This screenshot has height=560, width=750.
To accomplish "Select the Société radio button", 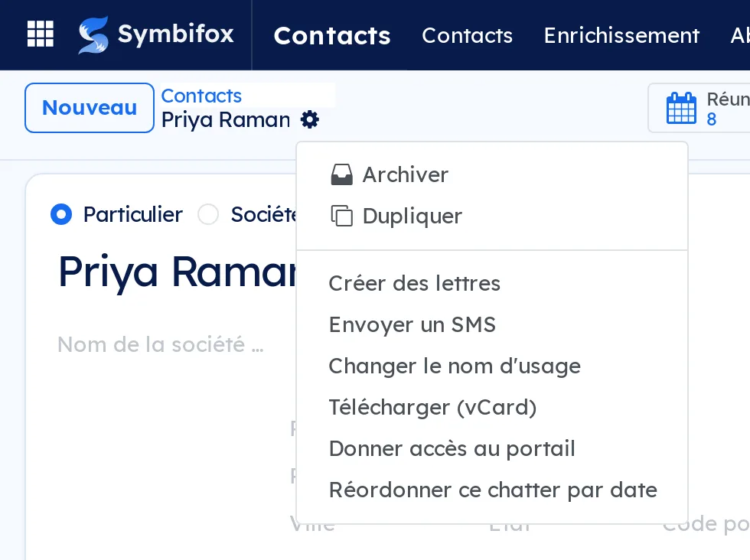I will 208,214.
